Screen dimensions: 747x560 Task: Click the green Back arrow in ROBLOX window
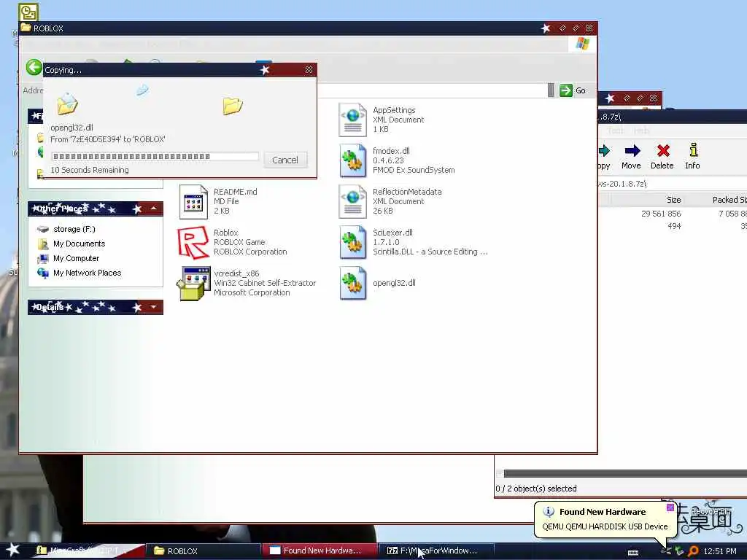34,68
